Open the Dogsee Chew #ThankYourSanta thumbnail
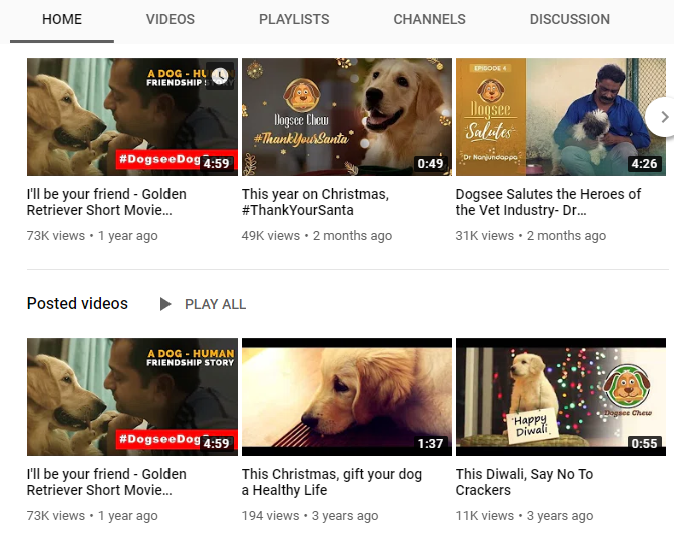Viewport: 674px width, 539px height. (347, 117)
